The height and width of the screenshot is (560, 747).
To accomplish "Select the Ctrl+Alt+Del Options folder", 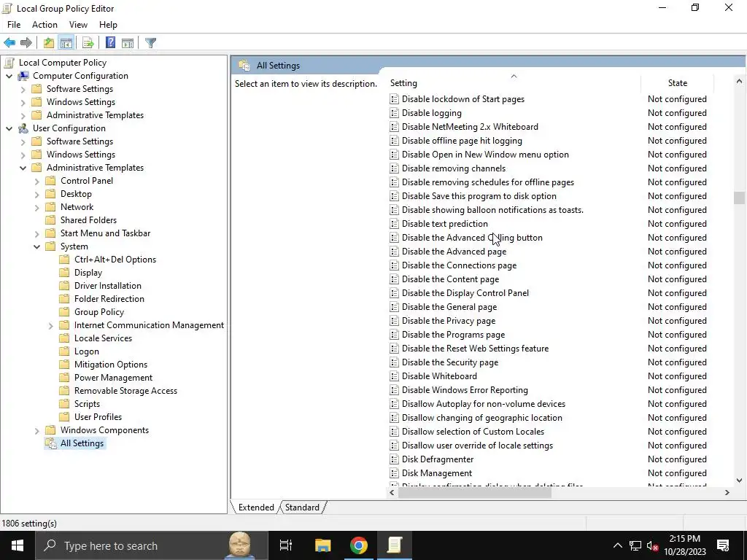I will tap(115, 260).
